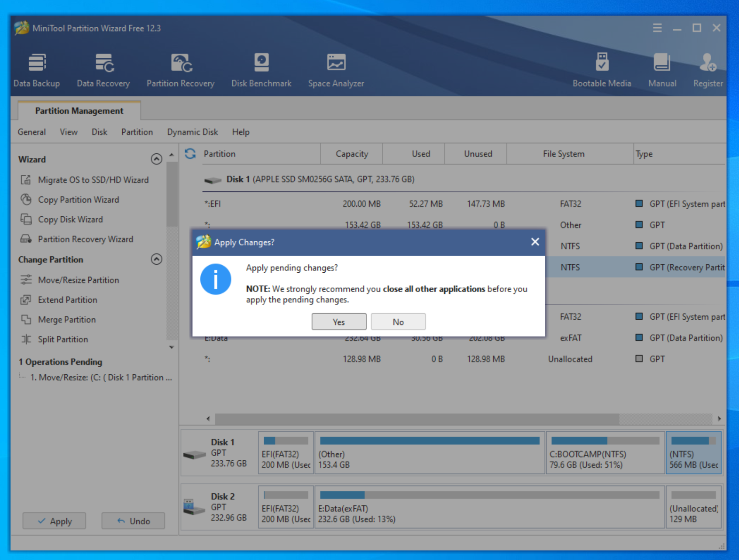Screen dimensions: 739x560
Task: Sort by the Unused column header
Action: coord(476,154)
